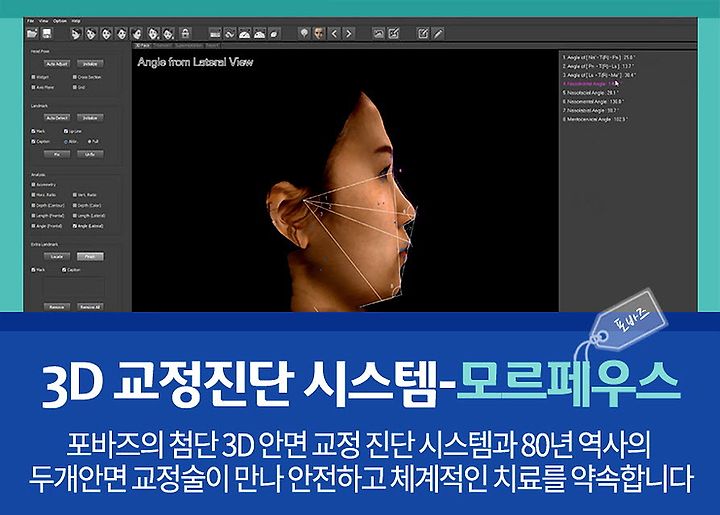Open the File menu
720x515 pixels.
(30, 21)
